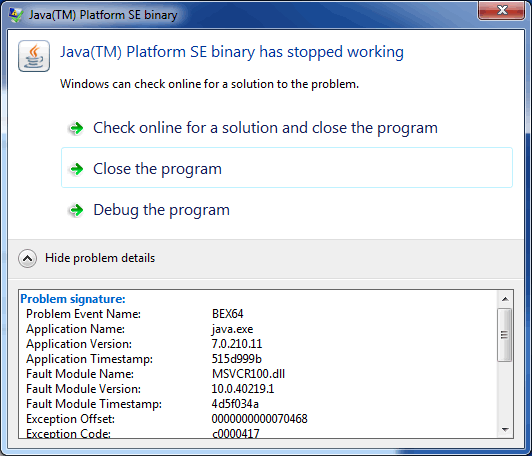The image size is (532, 456).
Task: Click green arrow next to Close the program
Action: click(x=76, y=169)
